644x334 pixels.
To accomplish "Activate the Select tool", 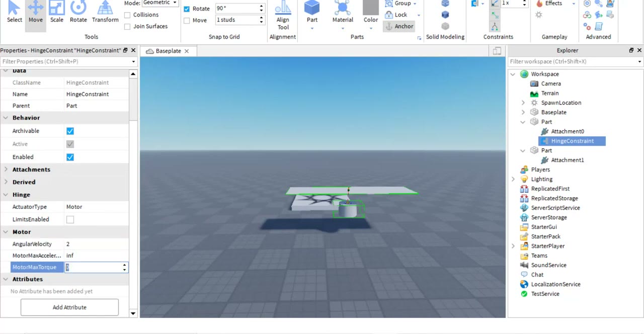I will coord(14,12).
